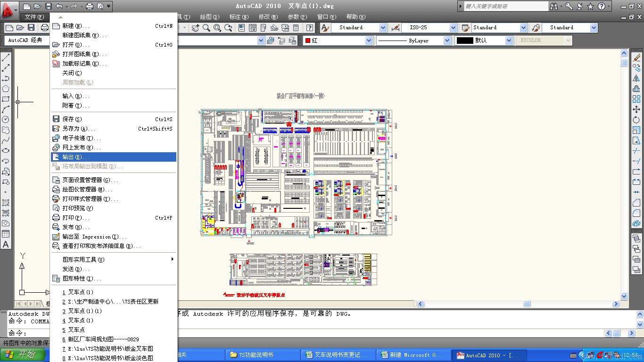Image resolution: width=644 pixels, height=362 pixels.
Task: Open the 标注(N) menu in menu bar
Action: (239, 17)
